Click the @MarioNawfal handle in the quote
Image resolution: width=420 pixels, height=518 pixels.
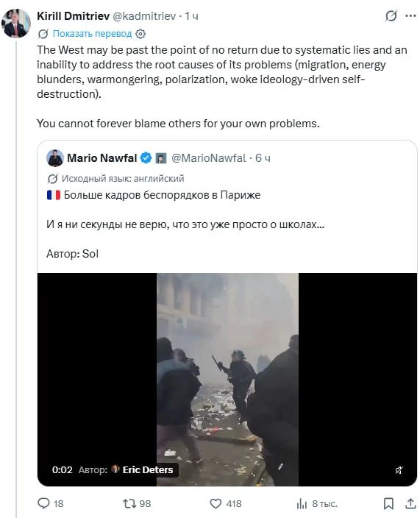(209, 158)
